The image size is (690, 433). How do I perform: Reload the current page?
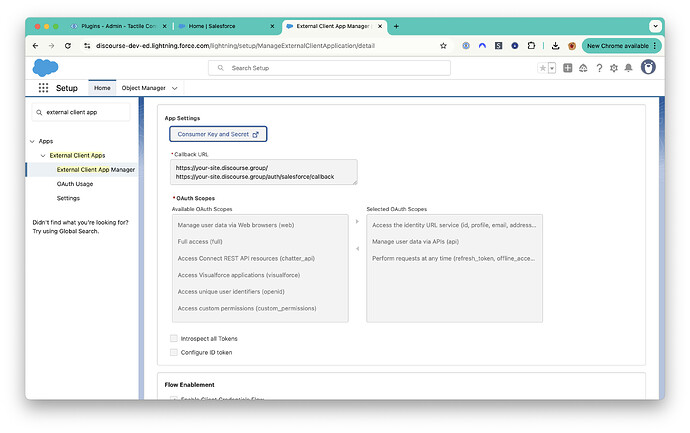[x=68, y=46]
